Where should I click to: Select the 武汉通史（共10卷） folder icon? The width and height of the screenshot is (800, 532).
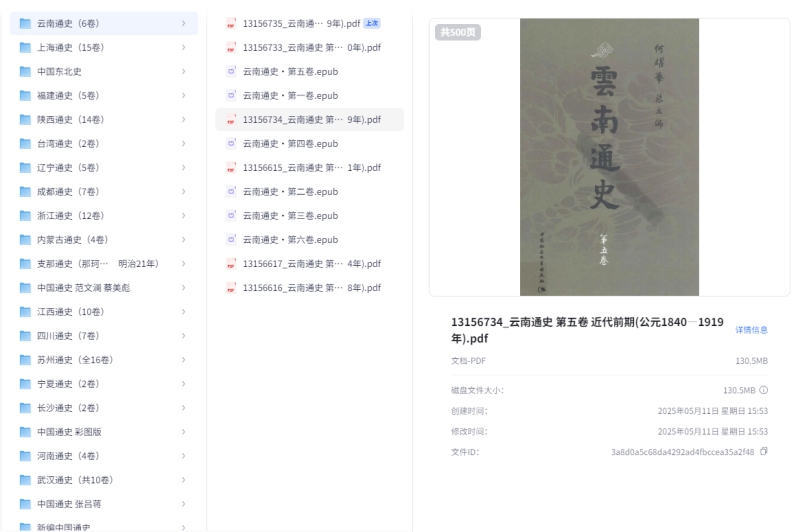tap(25, 479)
